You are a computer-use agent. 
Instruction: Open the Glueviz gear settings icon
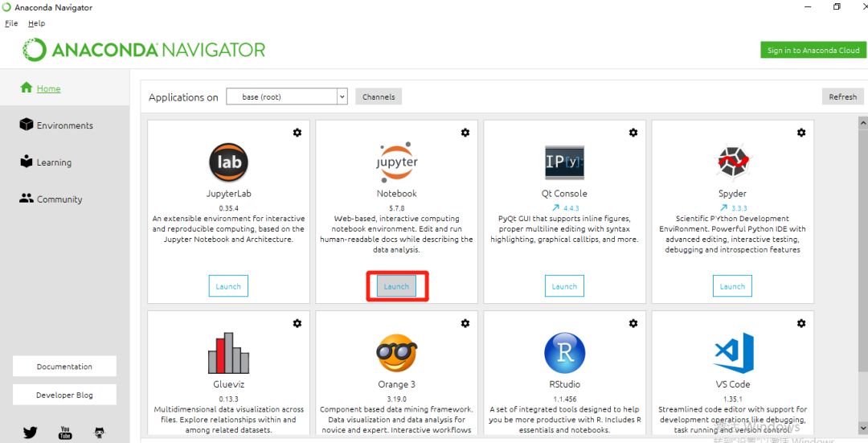[297, 323]
